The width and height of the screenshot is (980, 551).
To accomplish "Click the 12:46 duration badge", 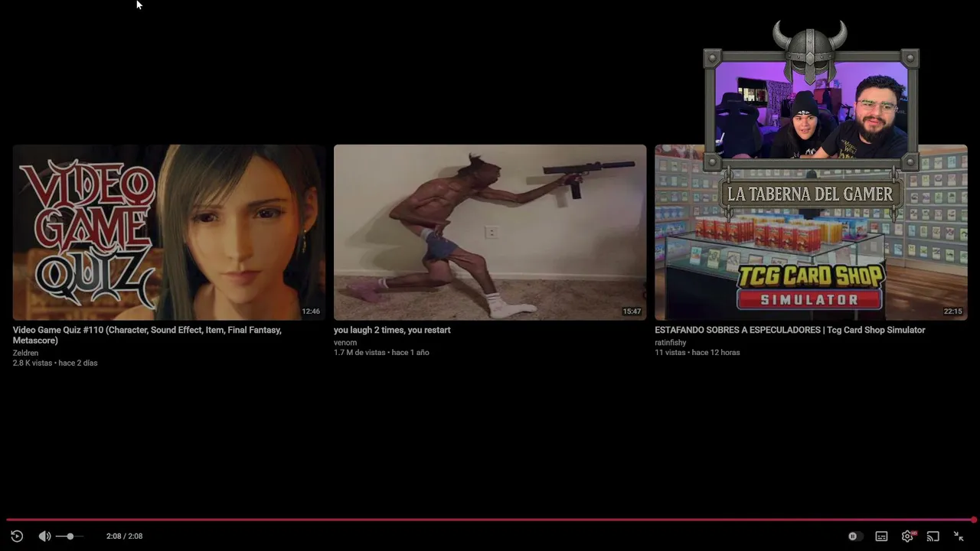I will 311,311.
